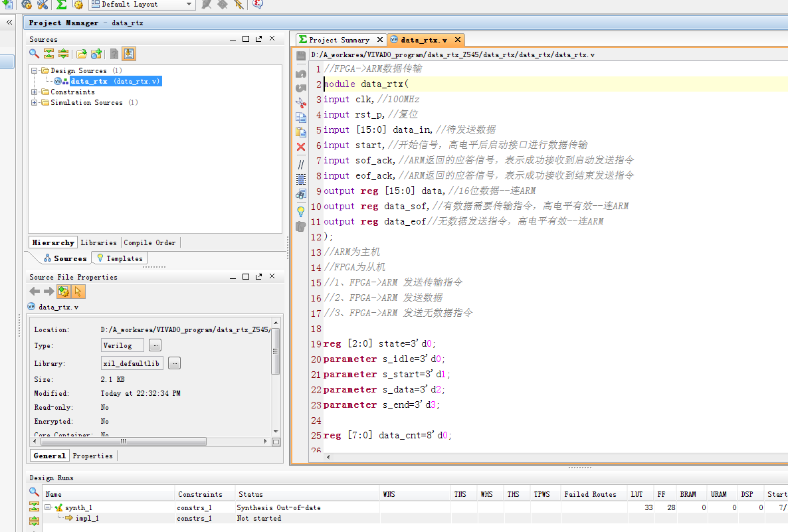
Task: Click the cut scissors icon in editor
Action: pos(301,103)
